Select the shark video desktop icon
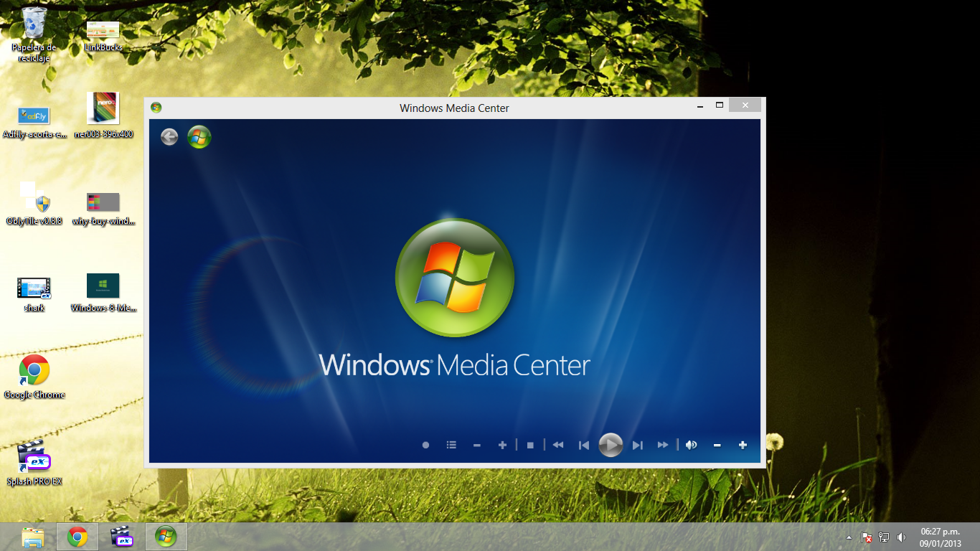Image resolution: width=980 pixels, height=551 pixels. (x=34, y=295)
